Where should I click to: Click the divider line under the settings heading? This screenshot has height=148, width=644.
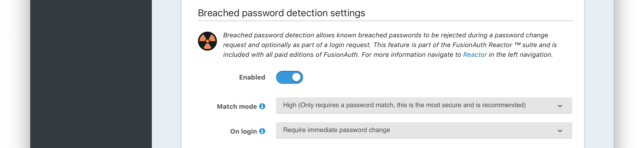click(x=385, y=21)
